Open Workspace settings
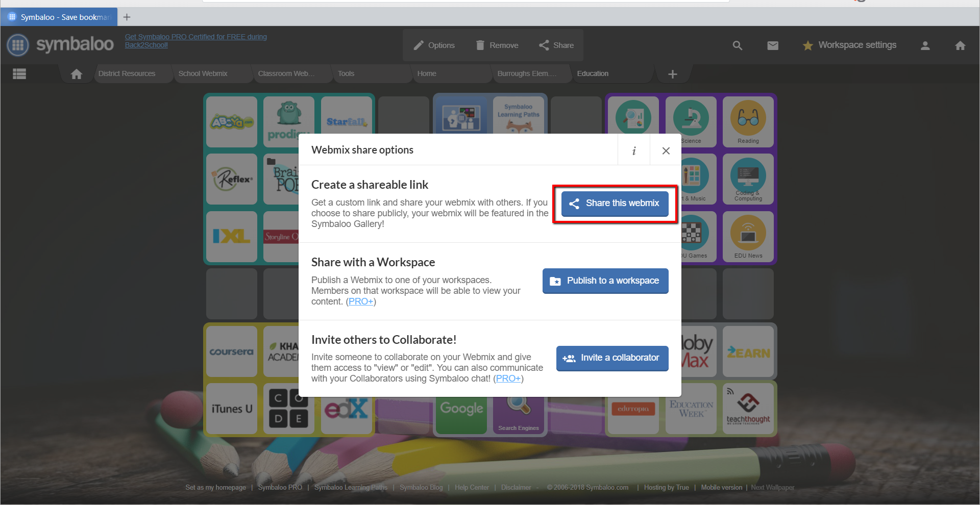 click(x=849, y=45)
